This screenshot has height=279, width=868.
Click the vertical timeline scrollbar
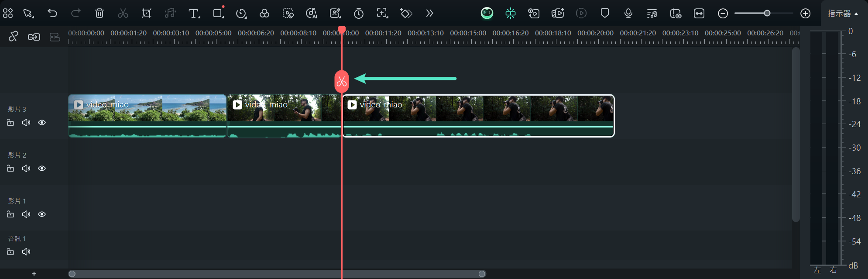pos(796,134)
